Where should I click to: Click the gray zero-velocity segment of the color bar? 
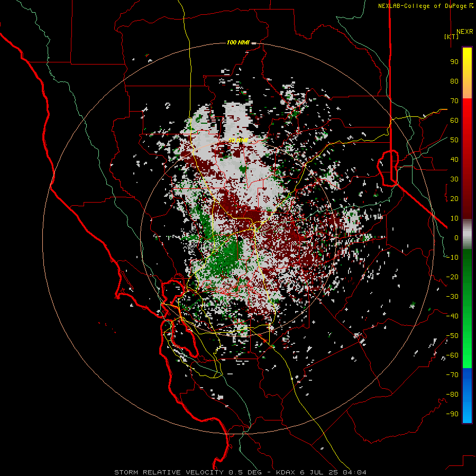coord(467,234)
